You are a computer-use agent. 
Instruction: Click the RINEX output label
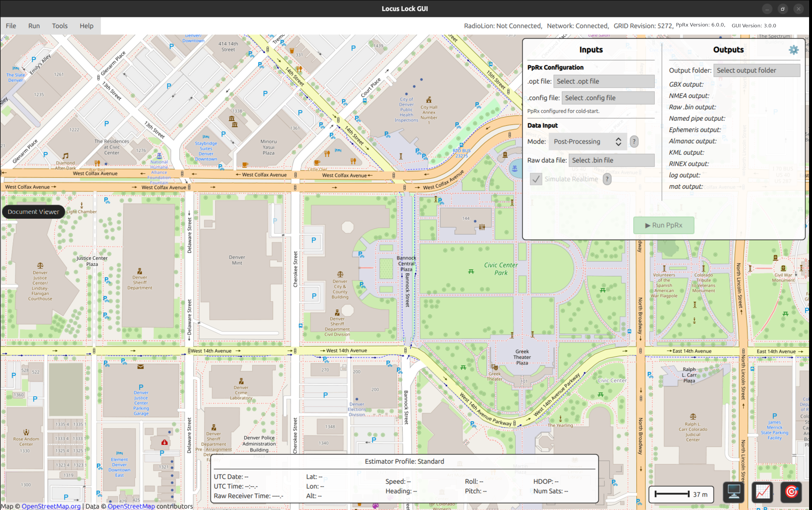[689, 164]
